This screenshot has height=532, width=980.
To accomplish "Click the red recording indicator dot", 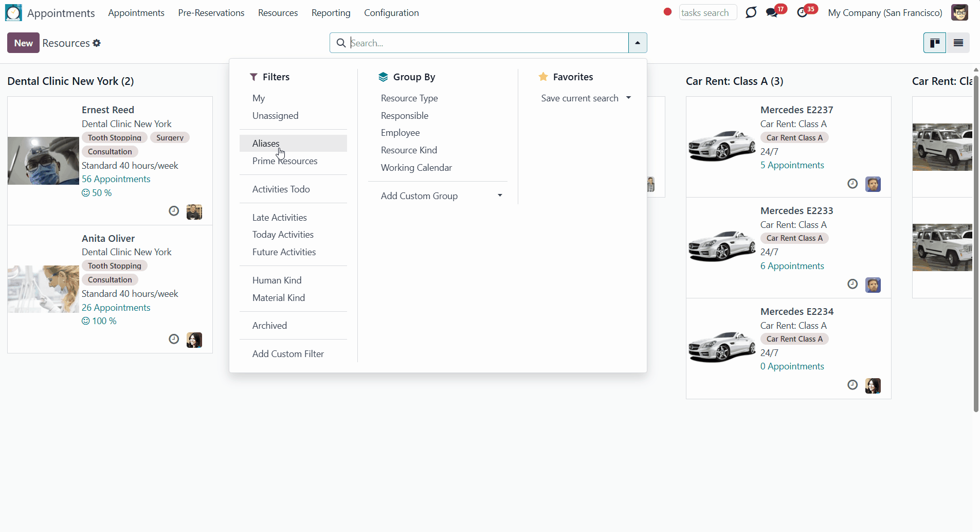I will (667, 12).
